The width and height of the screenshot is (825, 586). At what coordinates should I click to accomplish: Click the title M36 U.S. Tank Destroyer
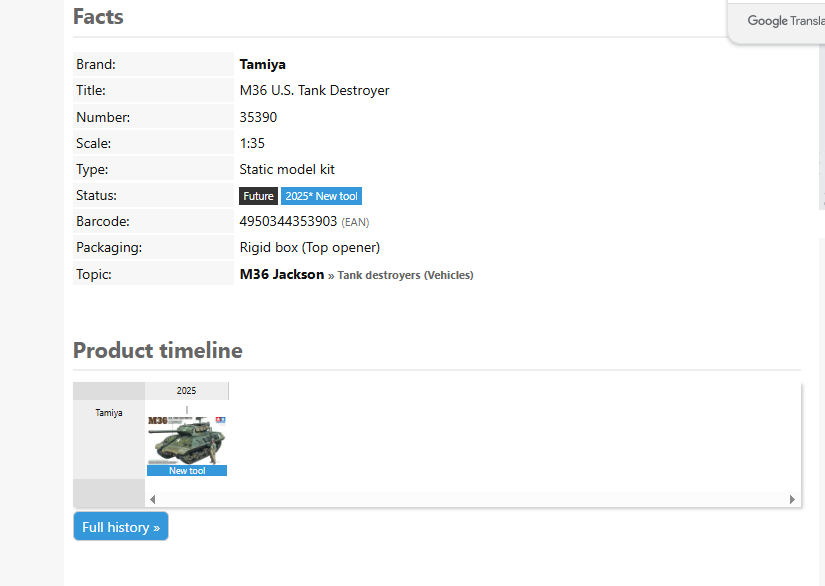315,90
